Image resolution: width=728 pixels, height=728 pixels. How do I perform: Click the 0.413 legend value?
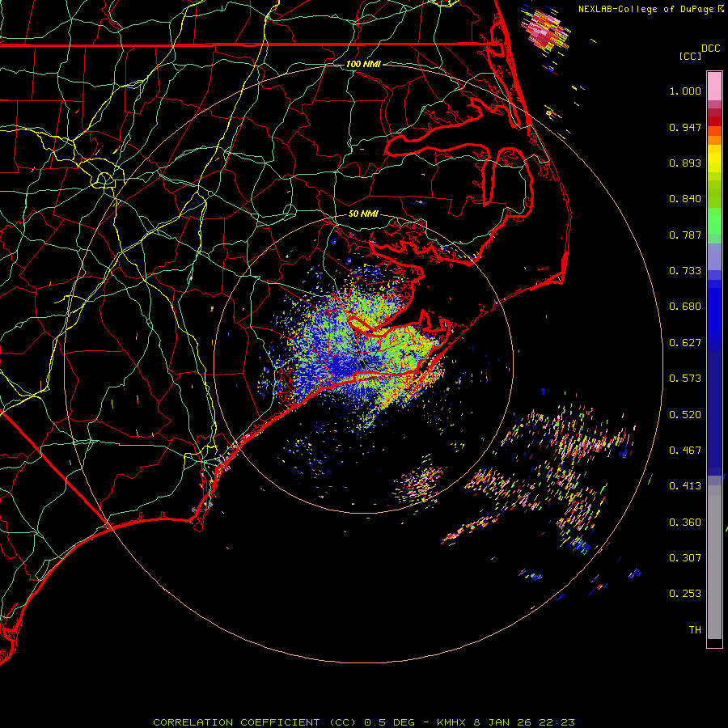tap(685, 486)
